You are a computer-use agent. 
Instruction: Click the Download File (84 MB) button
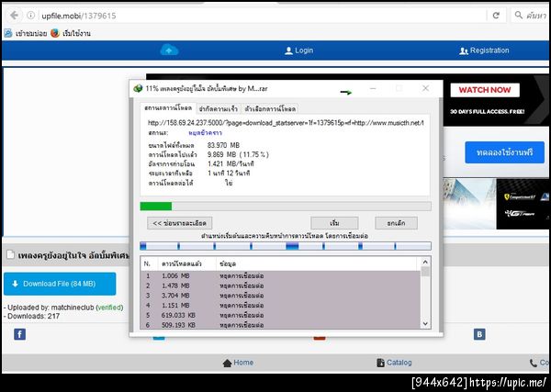click(60, 284)
